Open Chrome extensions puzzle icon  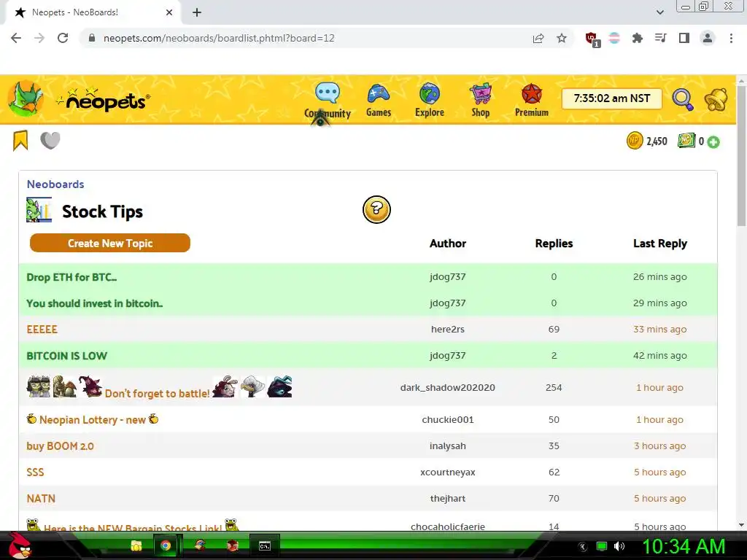[638, 38]
